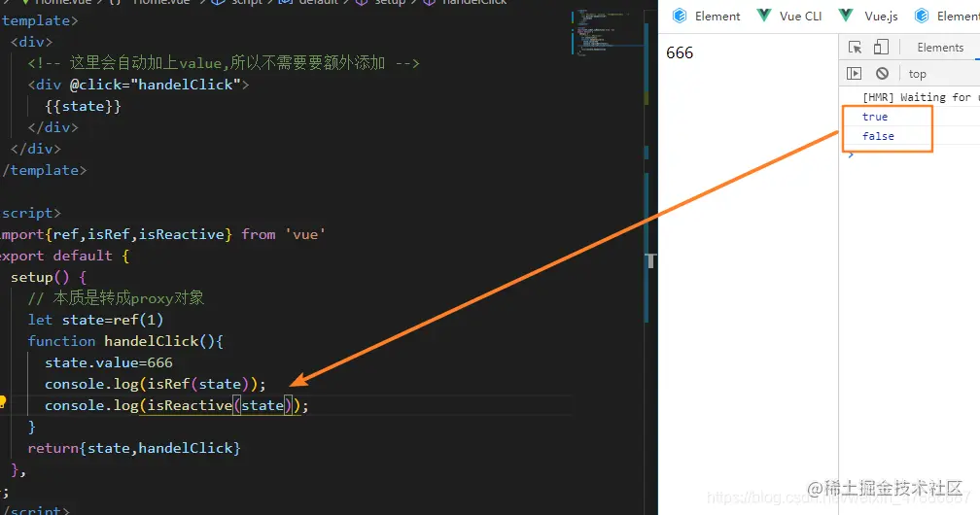This screenshot has height=515, width=980.
Task: Open the Vue CLI bookmark
Action: (789, 17)
